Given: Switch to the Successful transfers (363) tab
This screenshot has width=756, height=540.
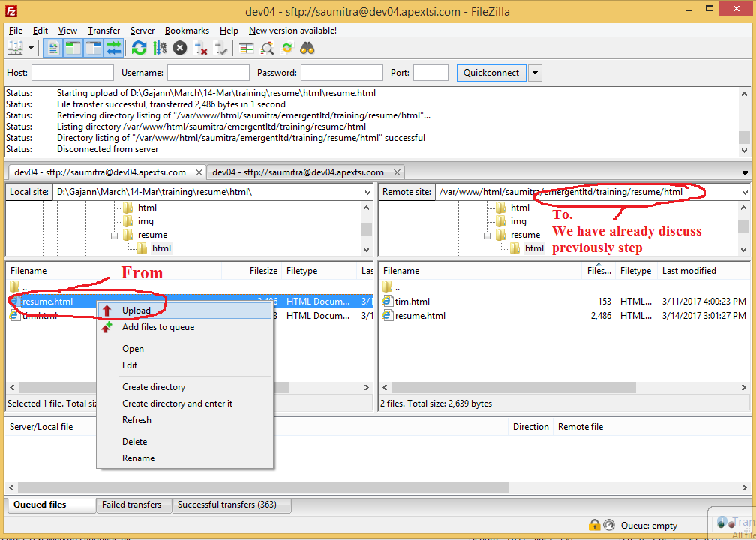Looking at the screenshot, I should pyautogui.click(x=232, y=505).
